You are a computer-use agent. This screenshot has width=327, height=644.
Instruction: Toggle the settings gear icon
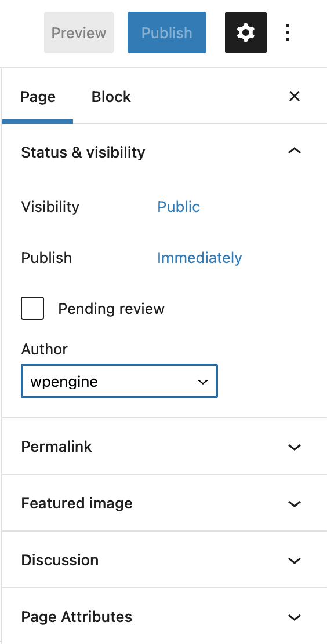click(x=246, y=32)
